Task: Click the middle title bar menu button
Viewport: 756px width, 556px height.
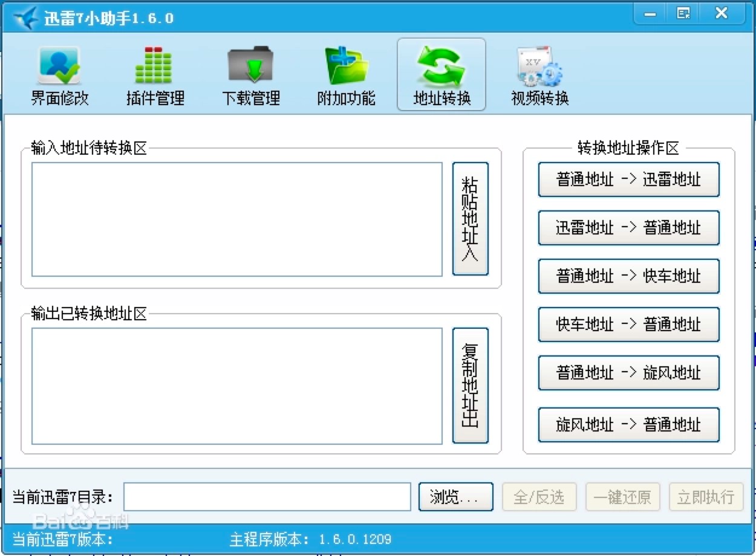Action: point(683,14)
